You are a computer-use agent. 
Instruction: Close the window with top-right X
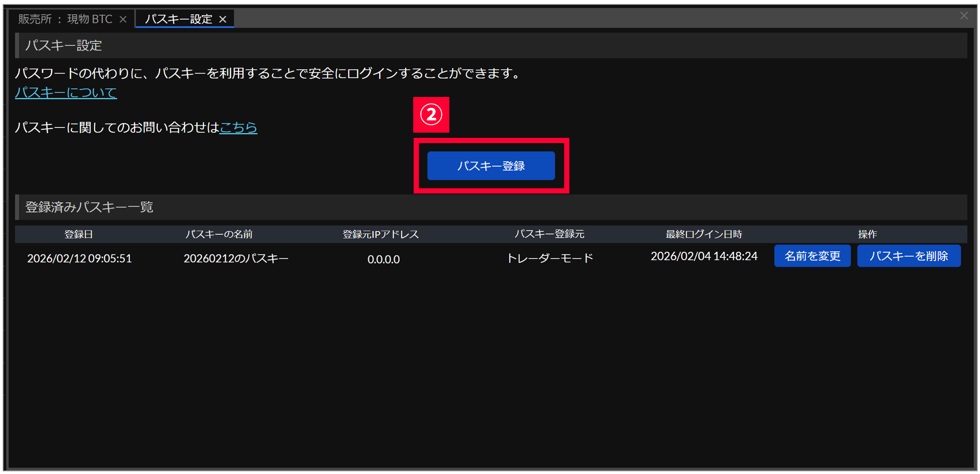964,16
